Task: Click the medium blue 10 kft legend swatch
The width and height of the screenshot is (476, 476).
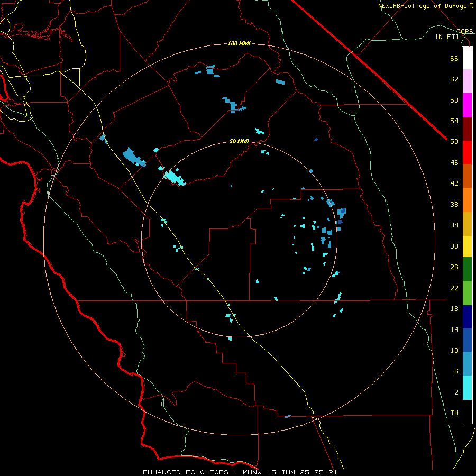Action: 467,340
